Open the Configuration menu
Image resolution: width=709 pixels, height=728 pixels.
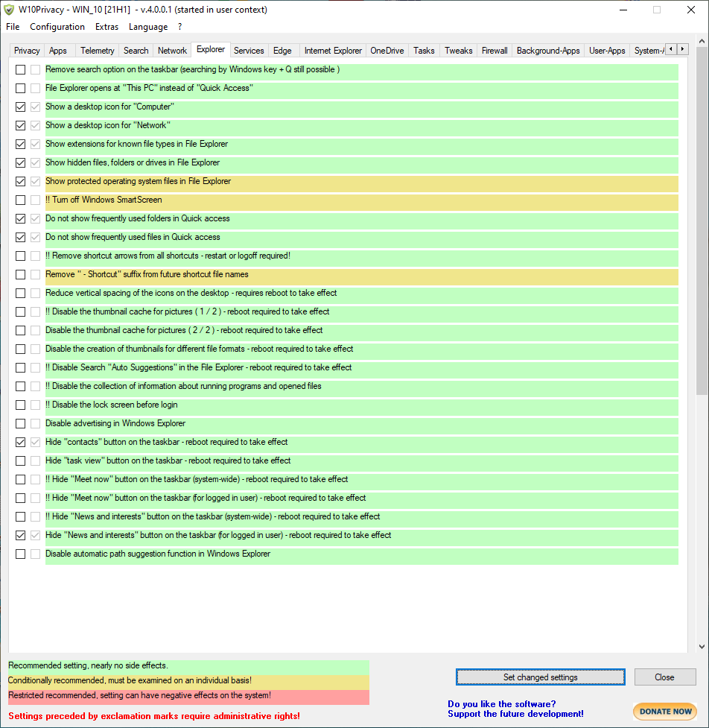point(57,27)
